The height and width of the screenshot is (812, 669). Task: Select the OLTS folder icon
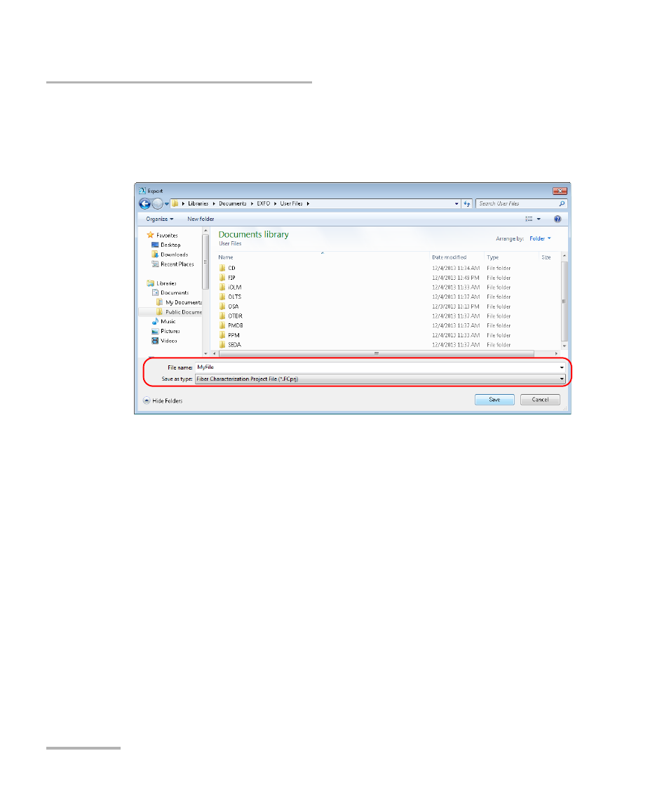click(222, 297)
